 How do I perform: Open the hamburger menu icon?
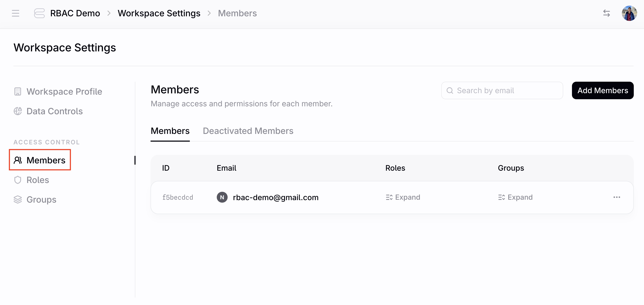[x=15, y=13]
